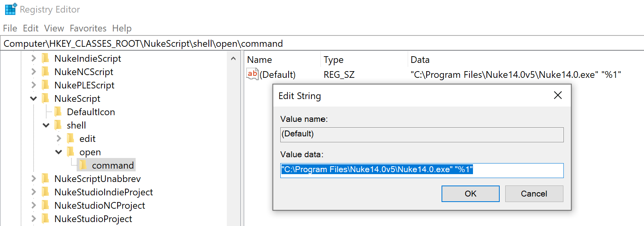Close the Edit String dialog
This screenshot has width=644, height=226.
tap(558, 95)
